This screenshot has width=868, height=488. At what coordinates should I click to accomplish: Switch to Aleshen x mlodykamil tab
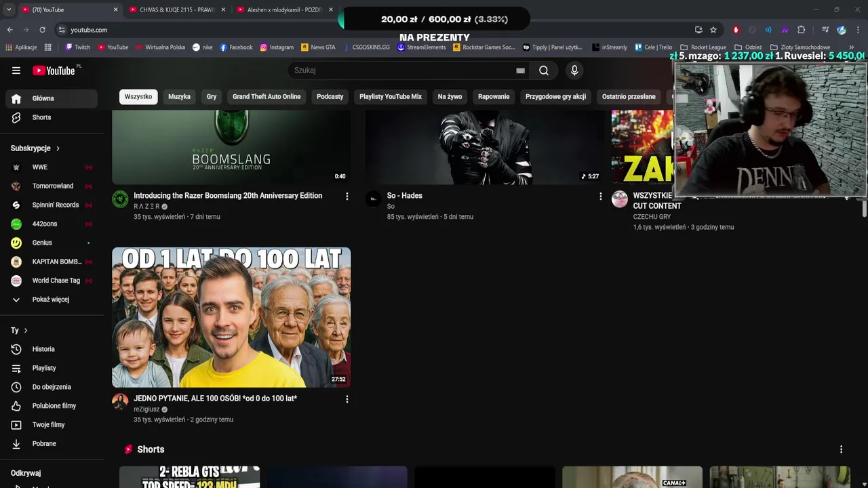click(x=284, y=9)
